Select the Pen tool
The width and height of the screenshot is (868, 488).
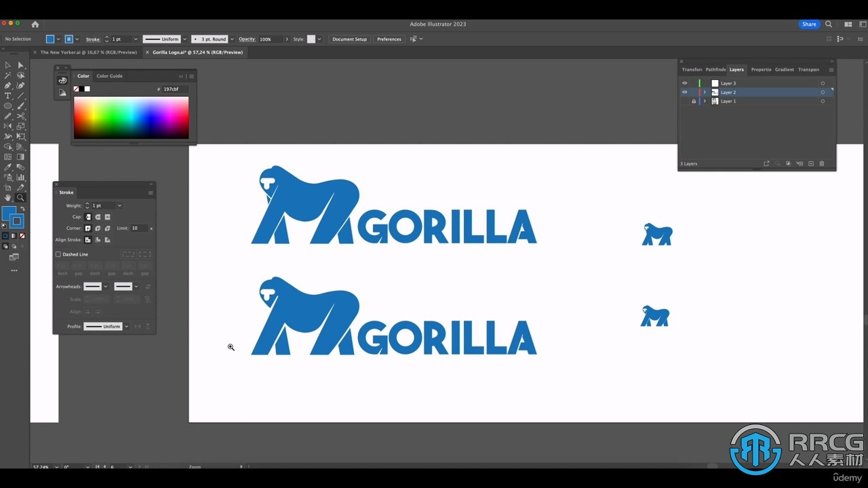coord(7,86)
